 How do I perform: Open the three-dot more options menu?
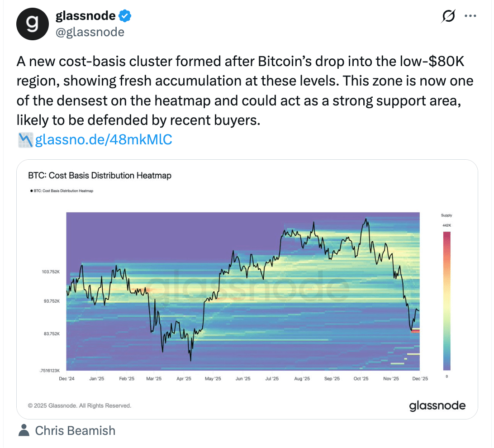click(470, 16)
